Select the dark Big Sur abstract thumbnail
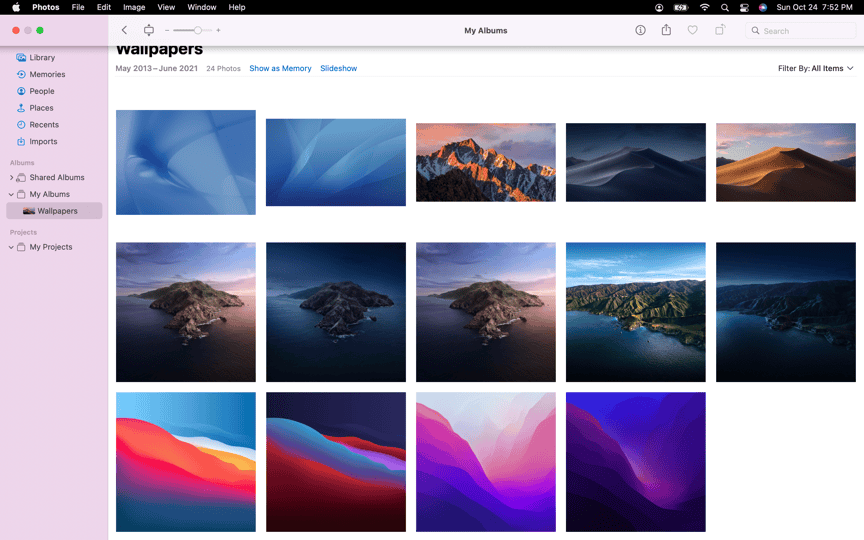Viewport: 864px width, 540px height. (336, 462)
